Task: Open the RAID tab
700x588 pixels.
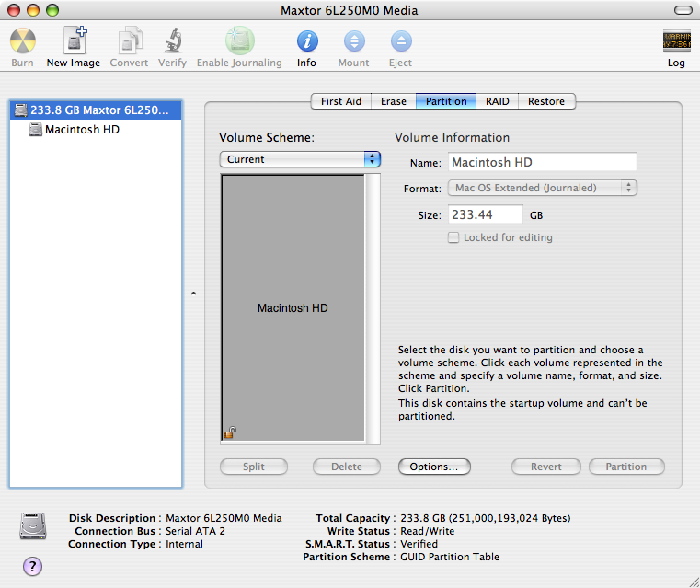Action: (x=498, y=101)
